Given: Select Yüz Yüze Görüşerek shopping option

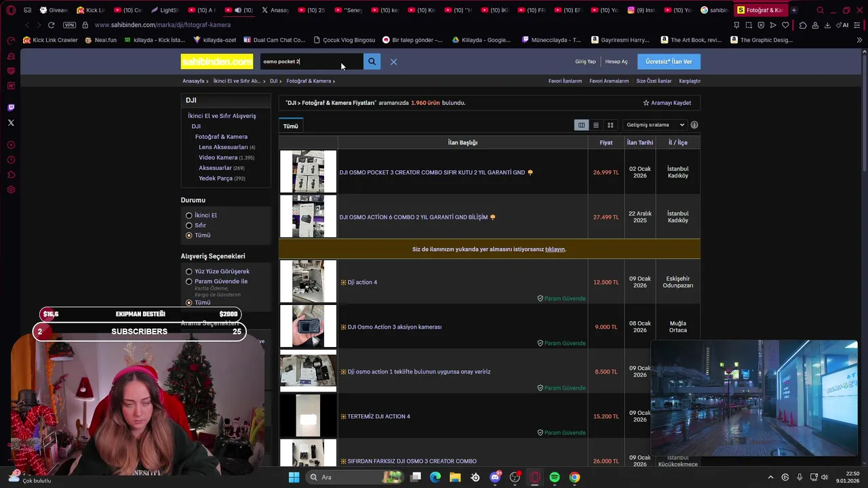Looking at the screenshot, I should [x=189, y=272].
